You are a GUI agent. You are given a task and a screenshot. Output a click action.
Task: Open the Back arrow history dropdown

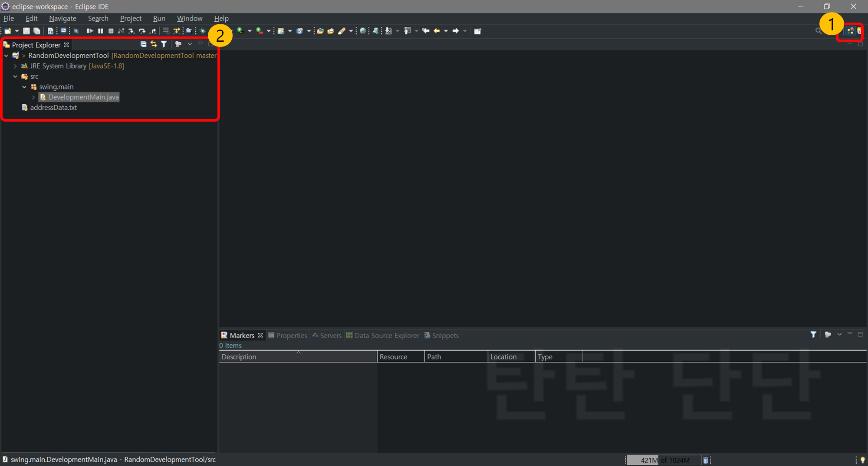click(446, 31)
